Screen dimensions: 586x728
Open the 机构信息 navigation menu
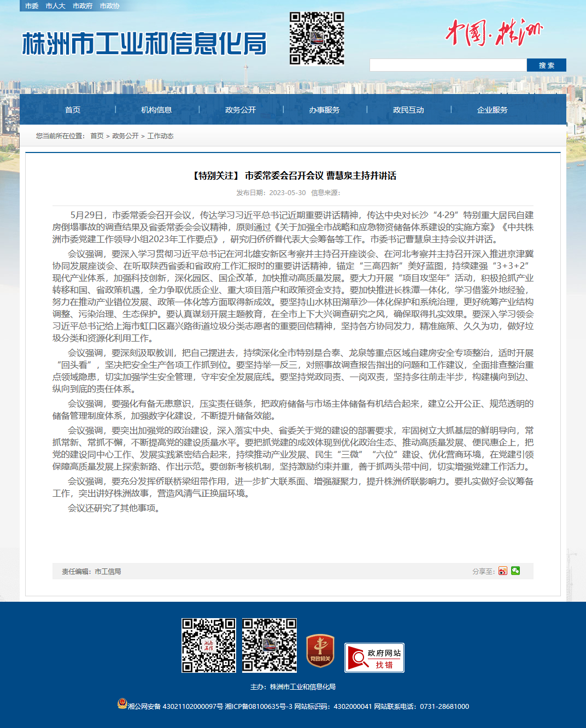[156, 110]
